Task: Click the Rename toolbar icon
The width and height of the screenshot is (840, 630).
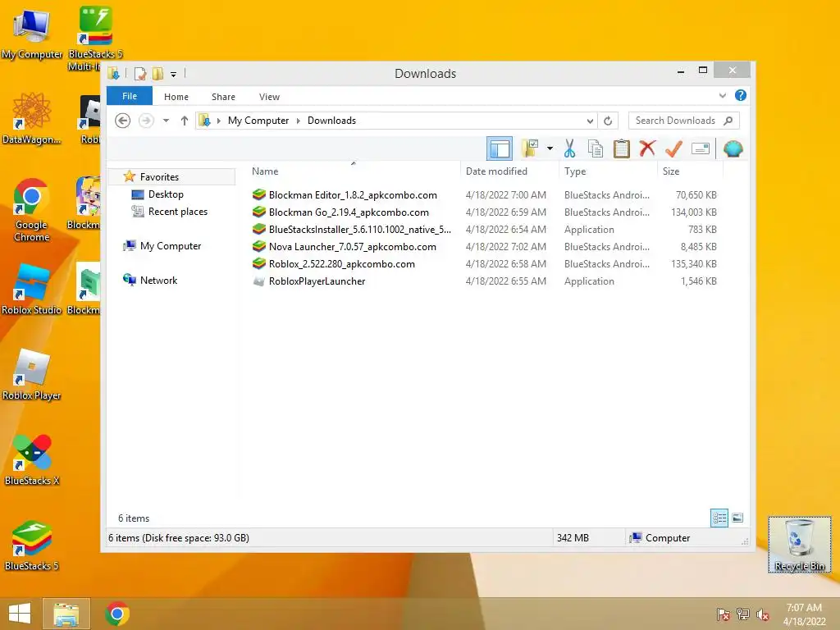Action: point(701,148)
